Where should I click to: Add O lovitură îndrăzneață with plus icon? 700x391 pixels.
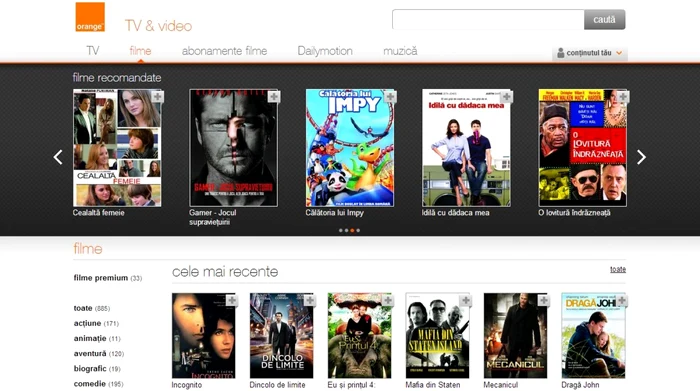623,96
